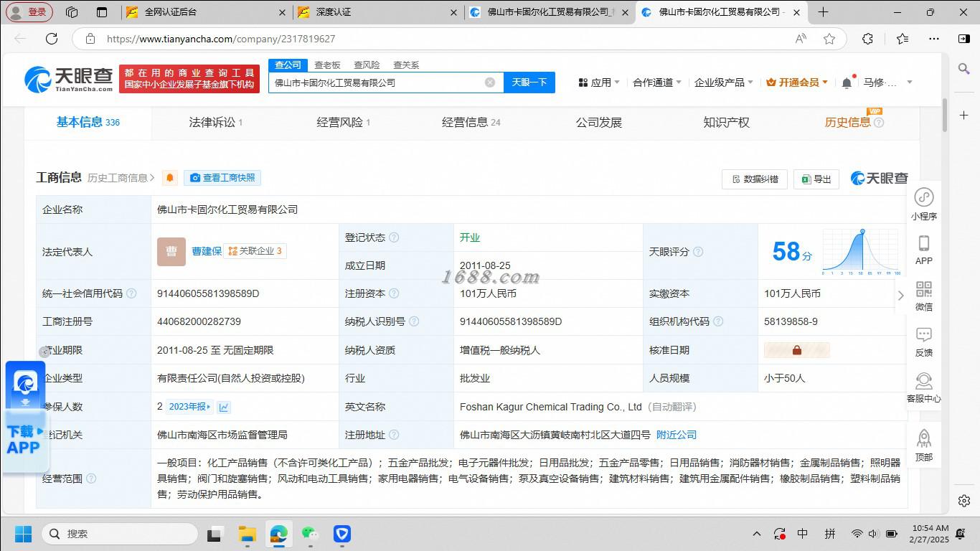Select 查关系 search mode
Screen dimensions: 980x551
click(x=406, y=65)
